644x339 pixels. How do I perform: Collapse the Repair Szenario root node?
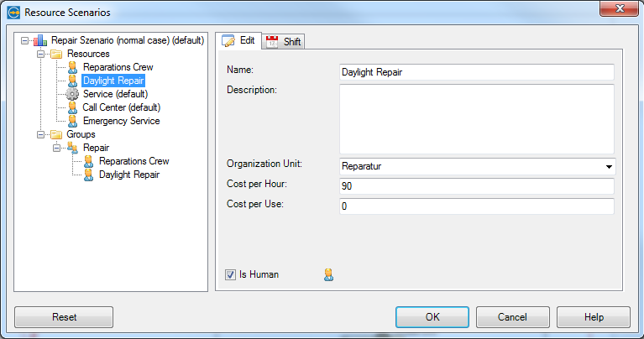[x=24, y=40]
